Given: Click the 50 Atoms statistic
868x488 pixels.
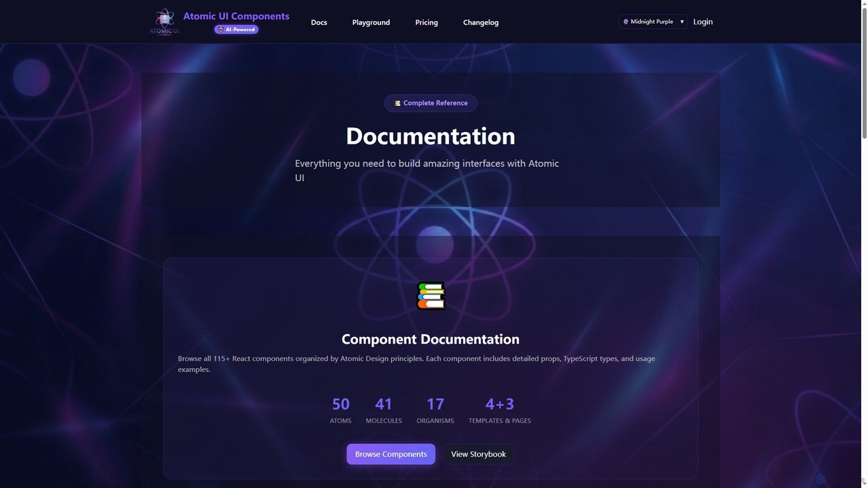Looking at the screenshot, I should (340, 410).
